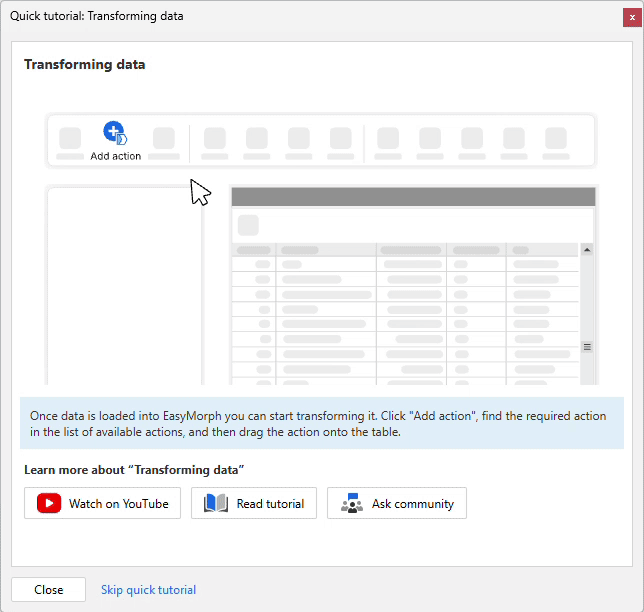644x612 pixels.
Task: Close the tutorial using the Close button
Action: (x=48, y=590)
